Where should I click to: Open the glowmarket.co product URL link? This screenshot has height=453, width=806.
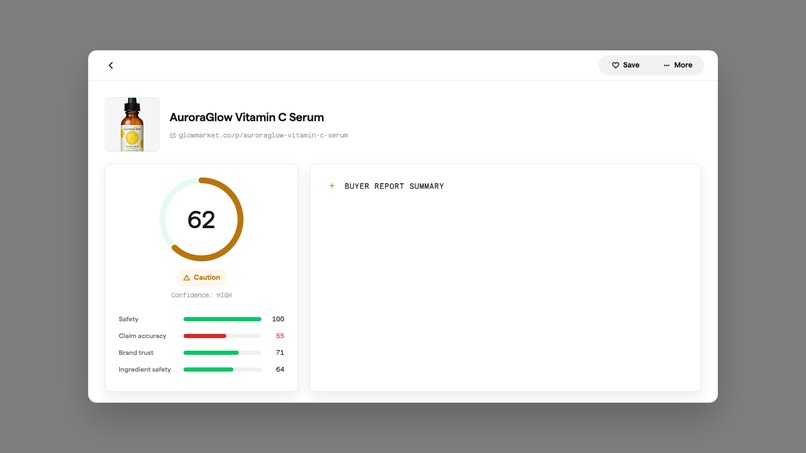(x=259, y=135)
